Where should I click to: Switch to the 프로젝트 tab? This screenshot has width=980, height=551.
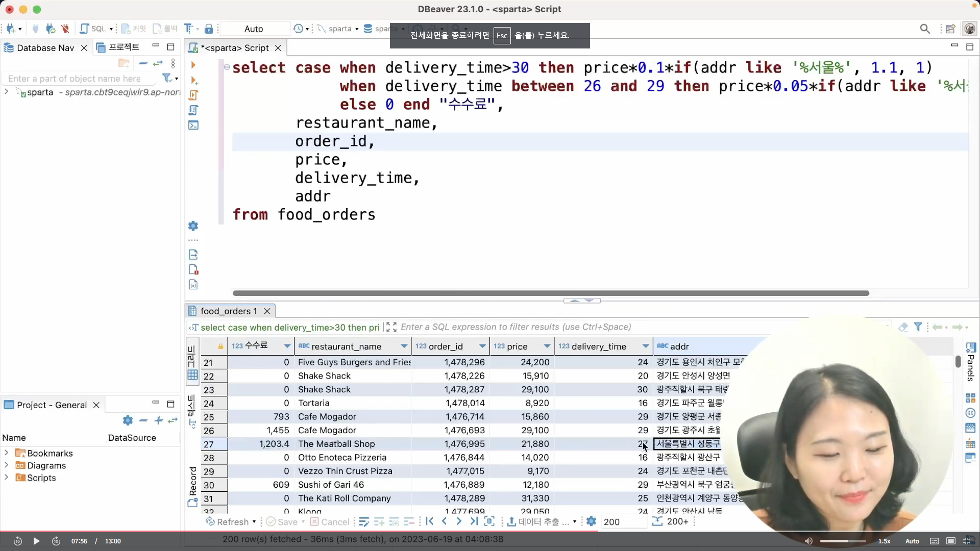point(118,47)
